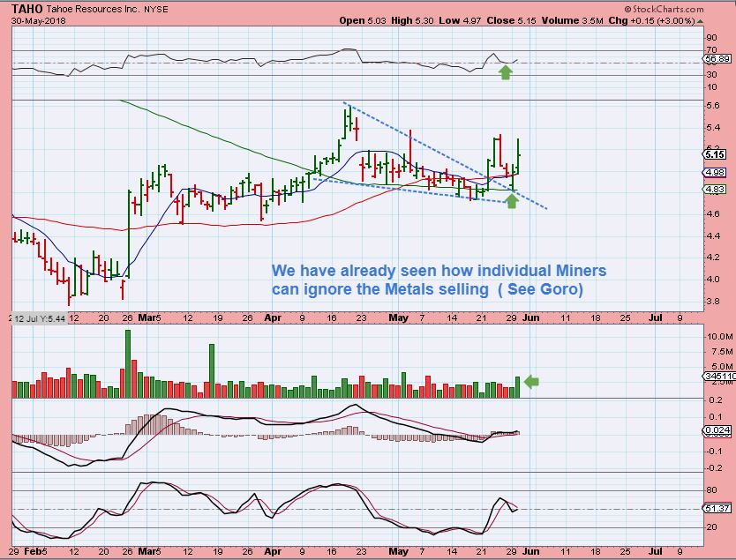Image resolution: width=736 pixels, height=560 pixels.
Task: Click the moving average tag 4.98
Action: [x=715, y=173]
